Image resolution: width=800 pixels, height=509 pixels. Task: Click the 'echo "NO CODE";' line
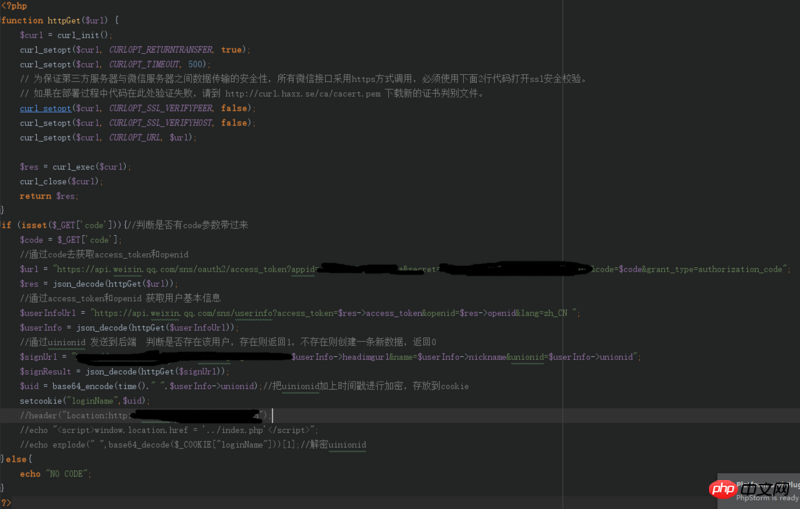(x=56, y=474)
